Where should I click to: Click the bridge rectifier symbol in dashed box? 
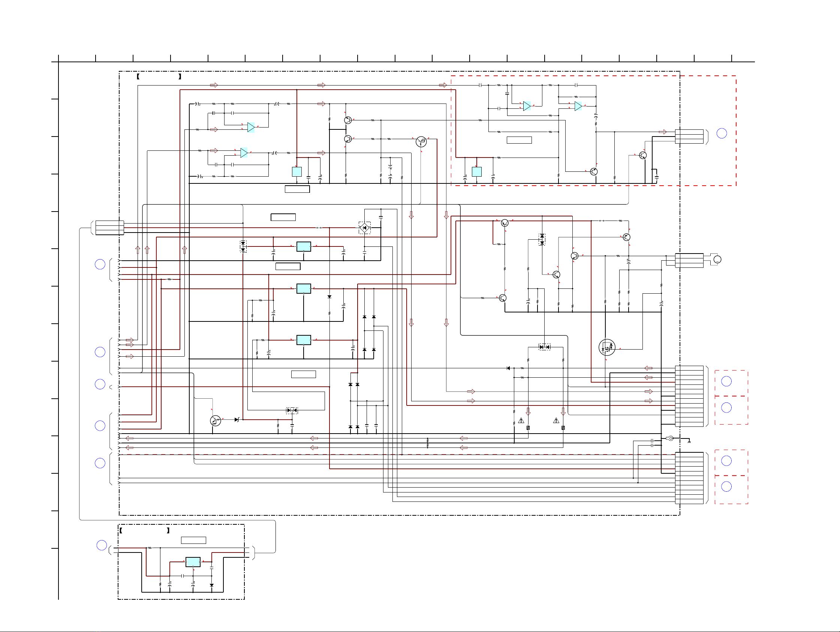[365, 228]
